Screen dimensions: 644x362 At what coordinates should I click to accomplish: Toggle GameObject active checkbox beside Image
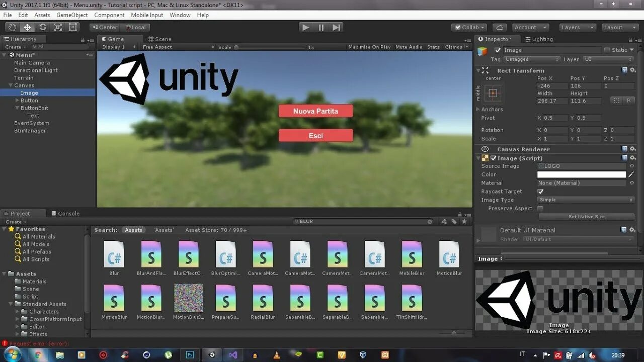[498, 50]
